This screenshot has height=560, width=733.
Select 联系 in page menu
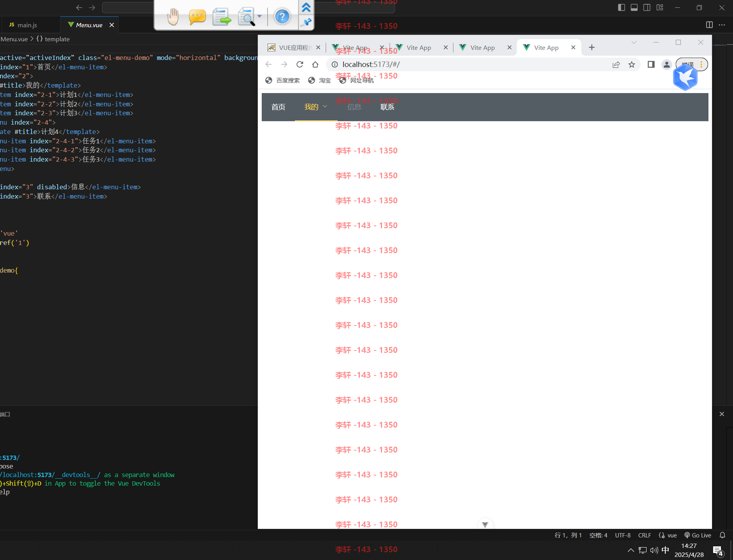(x=387, y=107)
